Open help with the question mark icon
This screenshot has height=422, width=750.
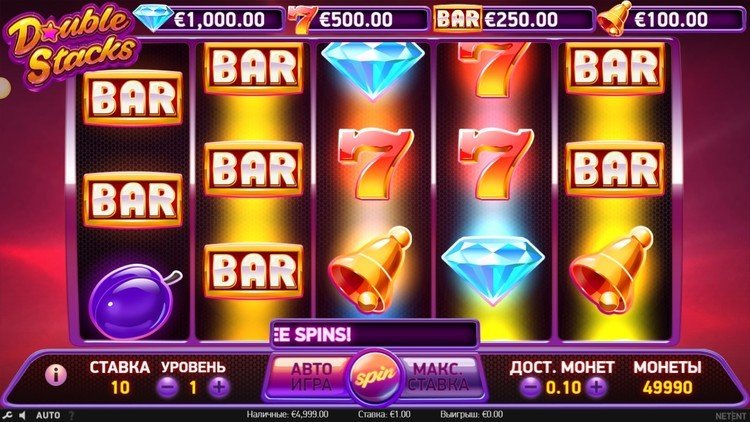click(72, 415)
